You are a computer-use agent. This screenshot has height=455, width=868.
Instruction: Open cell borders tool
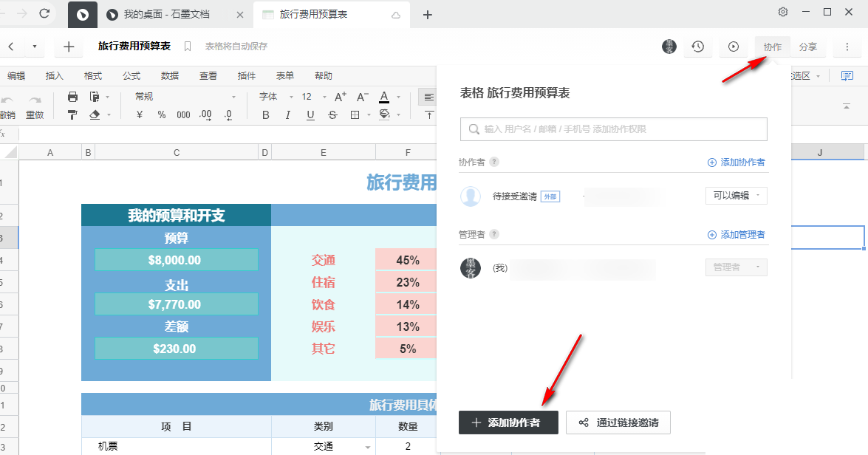[355, 114]
